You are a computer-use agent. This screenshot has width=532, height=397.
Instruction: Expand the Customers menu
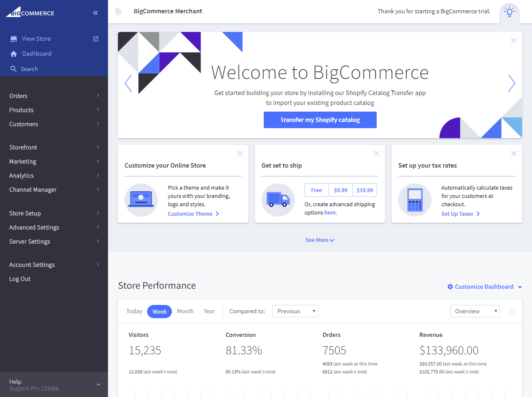(54, 124)
